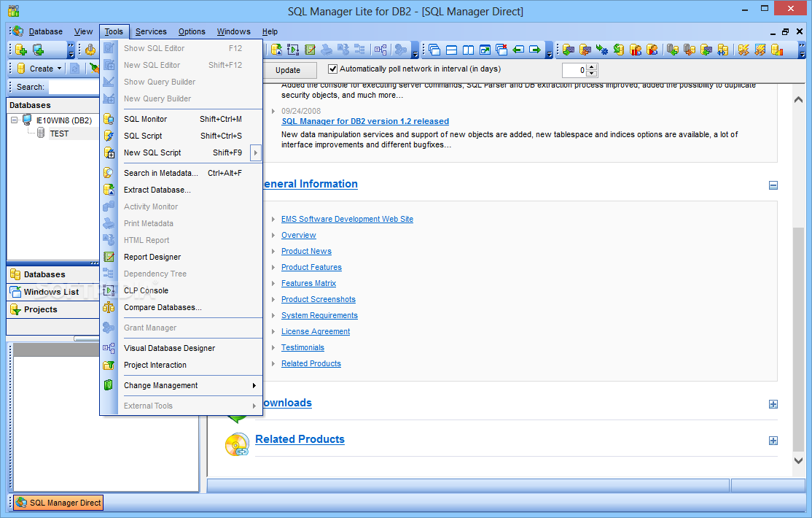Open Visual Database Designer from the toolbar
Screen dimensions: 812x518
380,50
